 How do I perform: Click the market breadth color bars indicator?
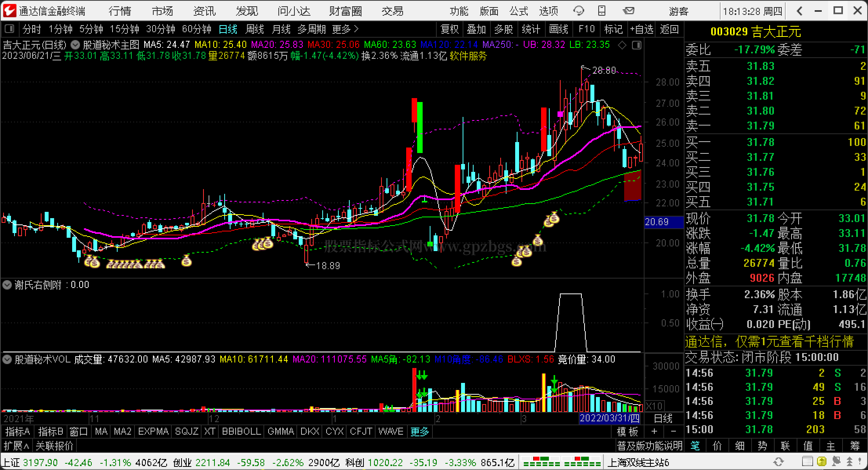pos(561,462)
